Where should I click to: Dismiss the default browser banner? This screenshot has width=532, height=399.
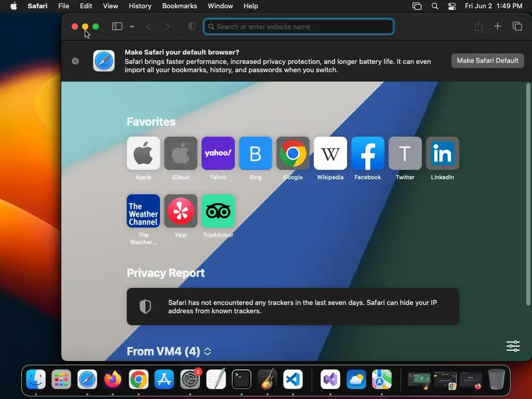(x=75, y=61)
